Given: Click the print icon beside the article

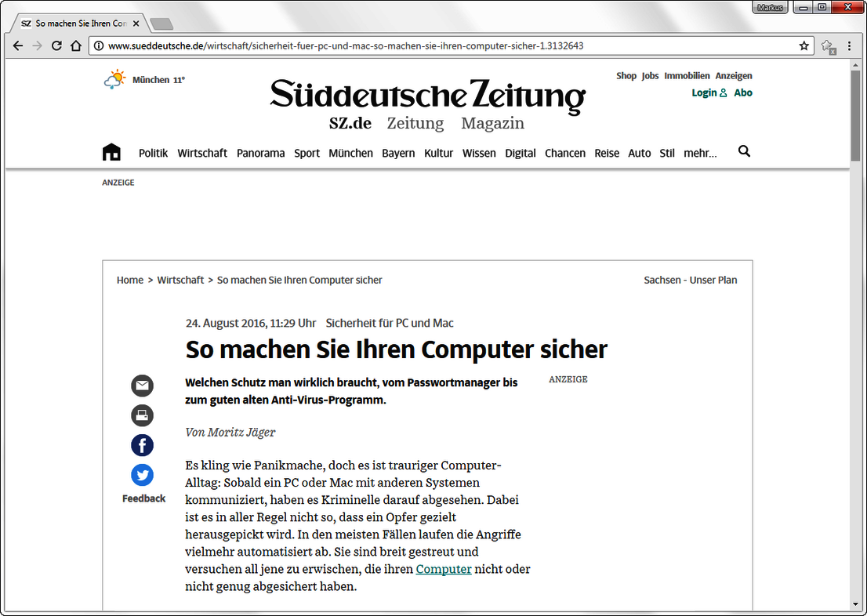Looking at the screenshot, I should pos(142,415).
